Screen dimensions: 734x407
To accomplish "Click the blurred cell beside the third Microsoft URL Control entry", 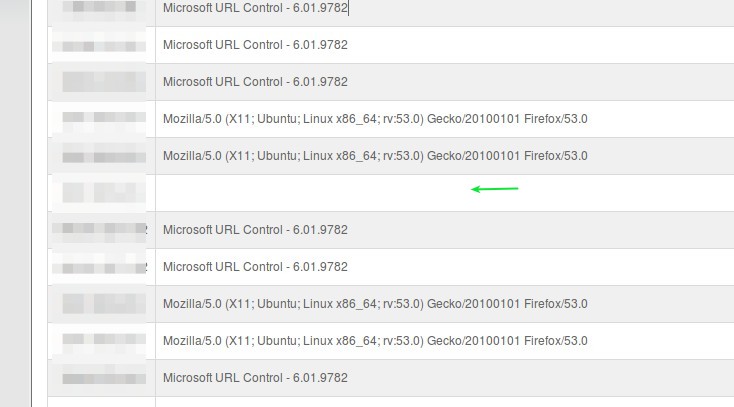I will coord(102,82).
